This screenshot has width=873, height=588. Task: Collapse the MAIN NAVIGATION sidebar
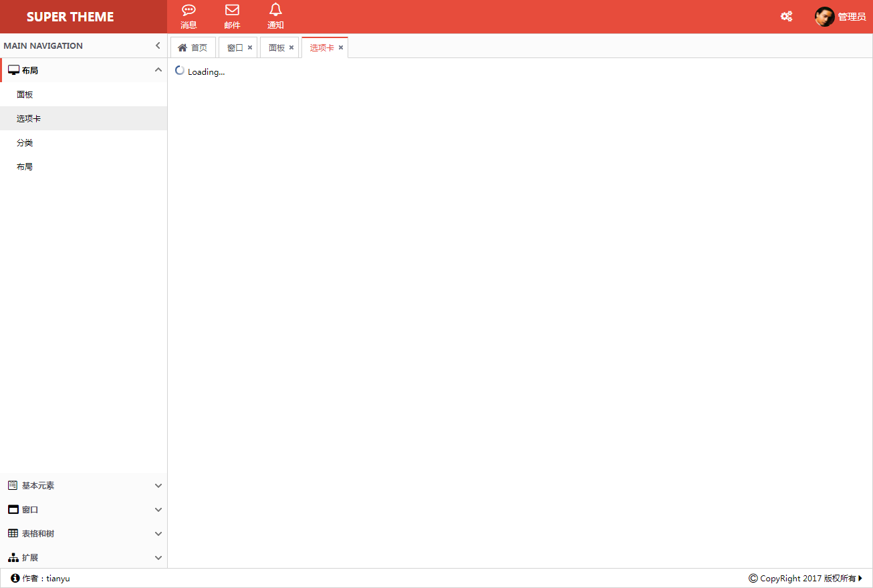pos(158,45)
